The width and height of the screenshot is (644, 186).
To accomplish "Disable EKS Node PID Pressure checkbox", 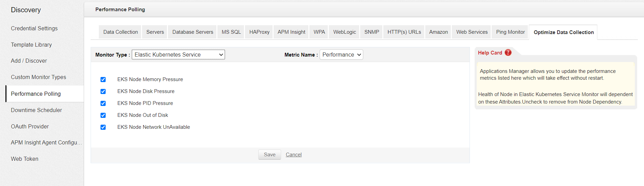I will pyautogui.click(x=103, y=103).
